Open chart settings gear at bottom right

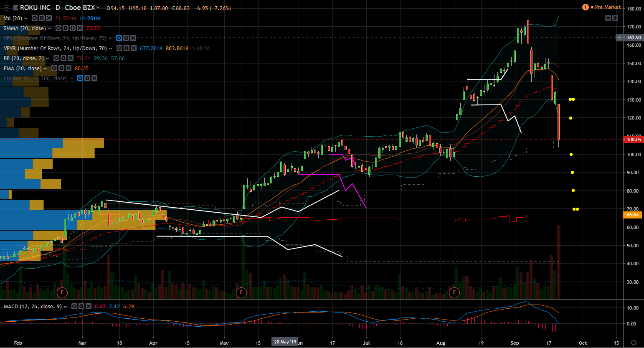pos(634,343)
